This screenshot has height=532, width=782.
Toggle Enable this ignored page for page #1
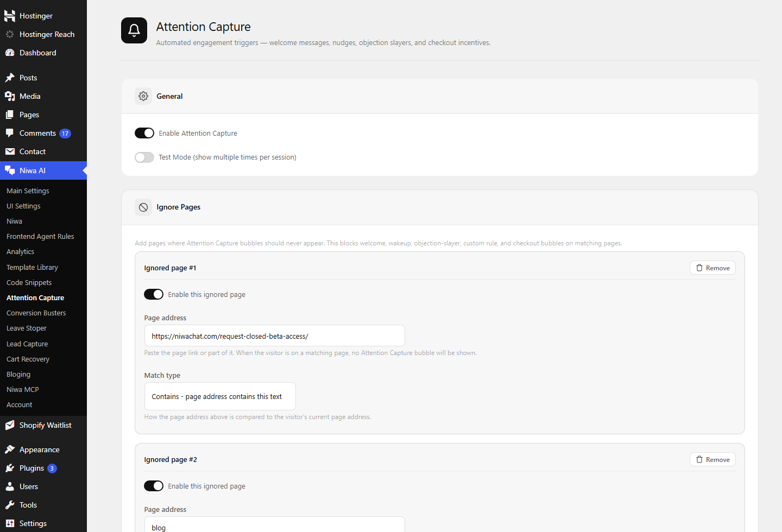pos(154,294)
